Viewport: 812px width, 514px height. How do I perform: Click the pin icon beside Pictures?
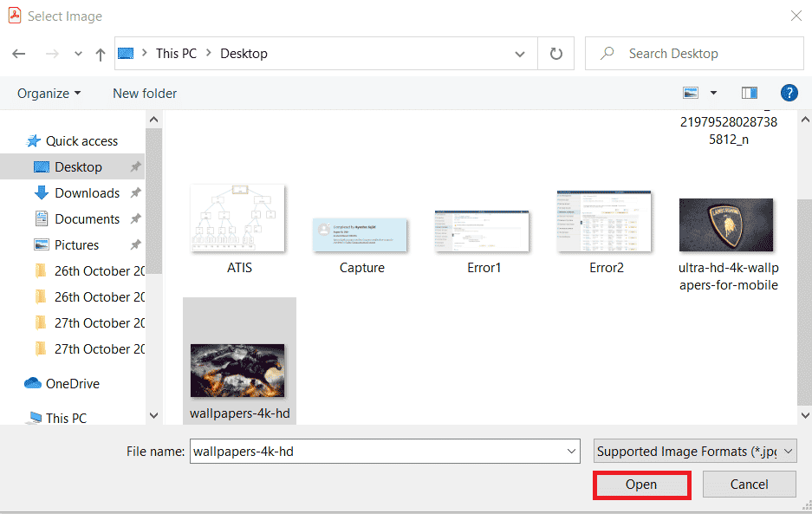pos(136,244)
